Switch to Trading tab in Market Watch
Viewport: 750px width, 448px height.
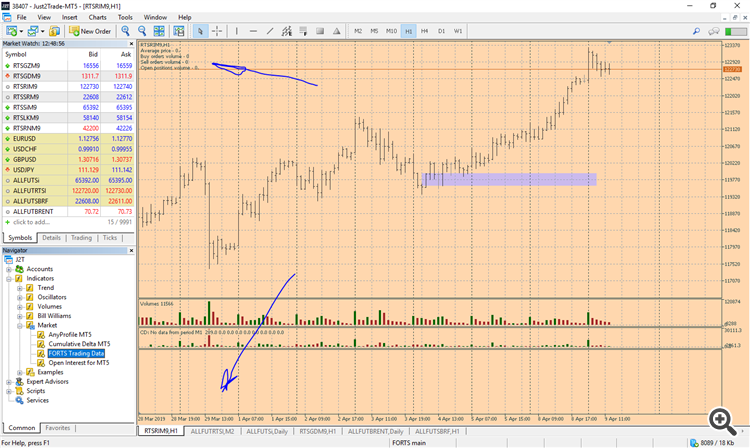click(x=81, y=238)
